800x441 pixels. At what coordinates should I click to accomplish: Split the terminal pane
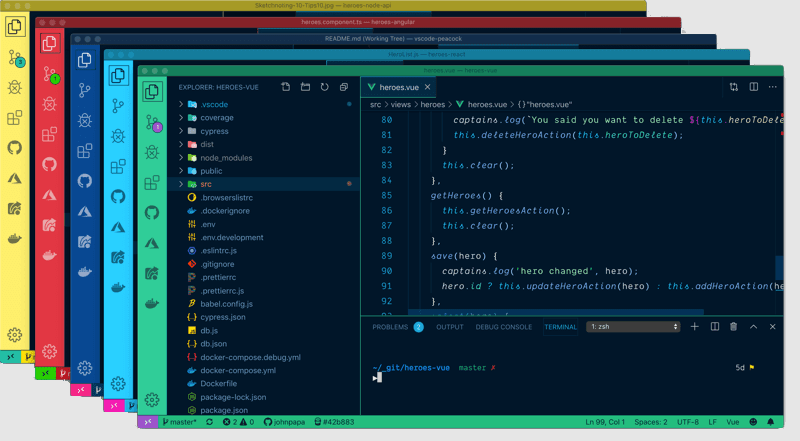tap(714, 327)
